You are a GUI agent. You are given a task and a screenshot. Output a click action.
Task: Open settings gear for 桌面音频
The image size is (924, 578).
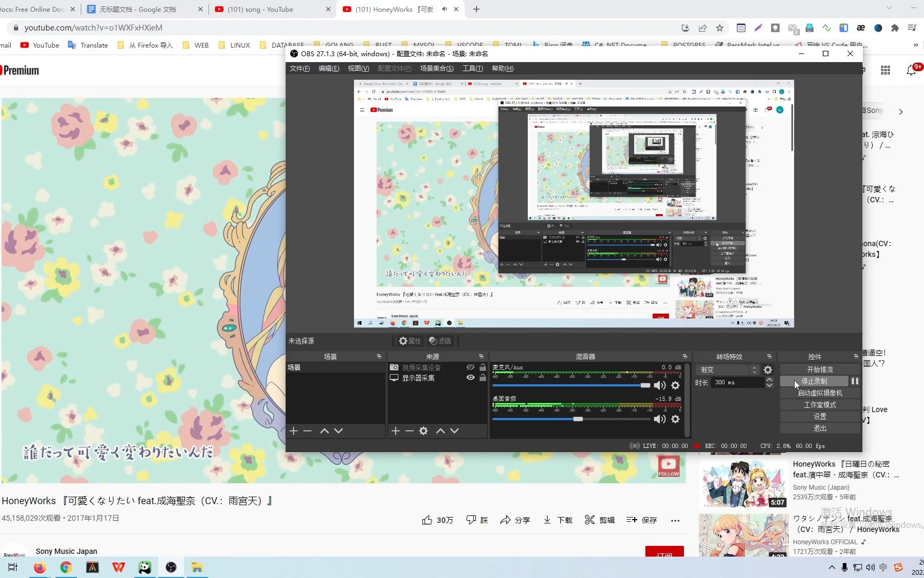point(675,419)
